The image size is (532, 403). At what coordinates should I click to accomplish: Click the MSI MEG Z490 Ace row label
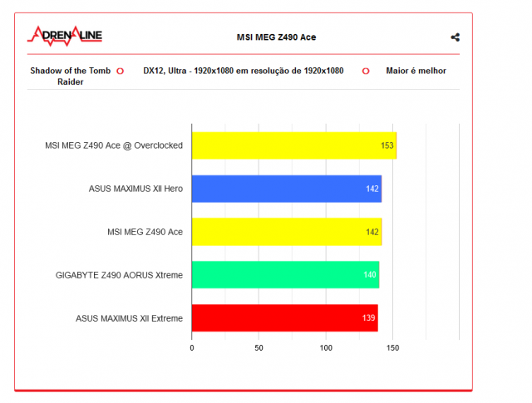pos(145,232)
